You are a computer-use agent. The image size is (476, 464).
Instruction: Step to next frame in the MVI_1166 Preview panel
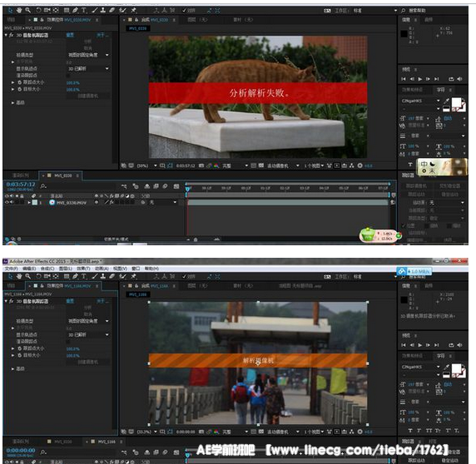click(x=428, y=345)
